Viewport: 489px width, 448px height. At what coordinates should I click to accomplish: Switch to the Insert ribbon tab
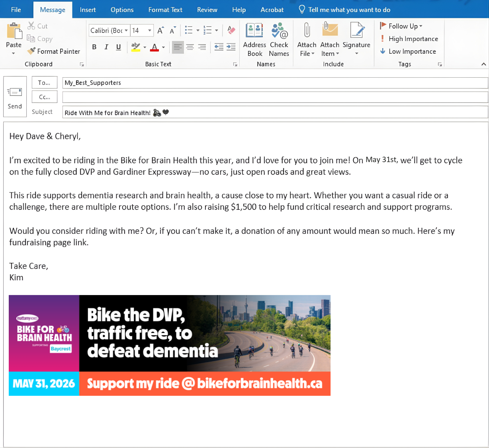click(88, 10)
